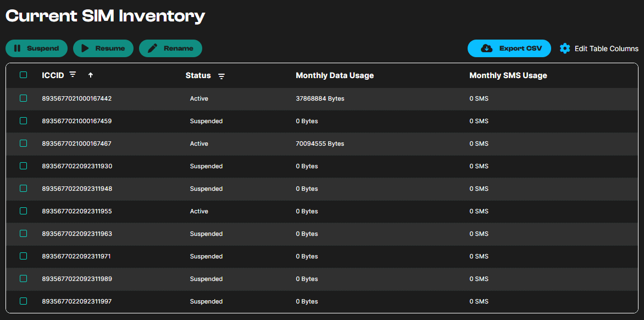Click the Suspended status of ICCID ending 167459
644x320 pixels.
coord(206,121)
